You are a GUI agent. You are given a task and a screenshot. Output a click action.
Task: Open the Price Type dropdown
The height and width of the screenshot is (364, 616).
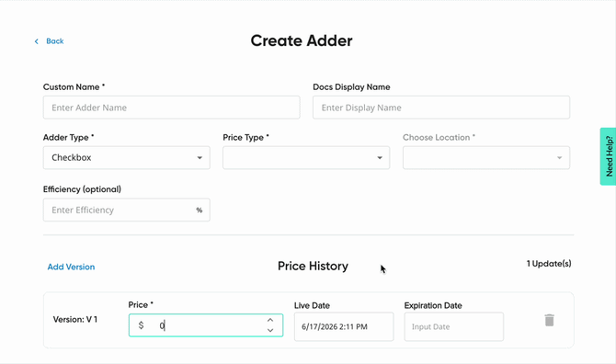[x=306, y=157]
